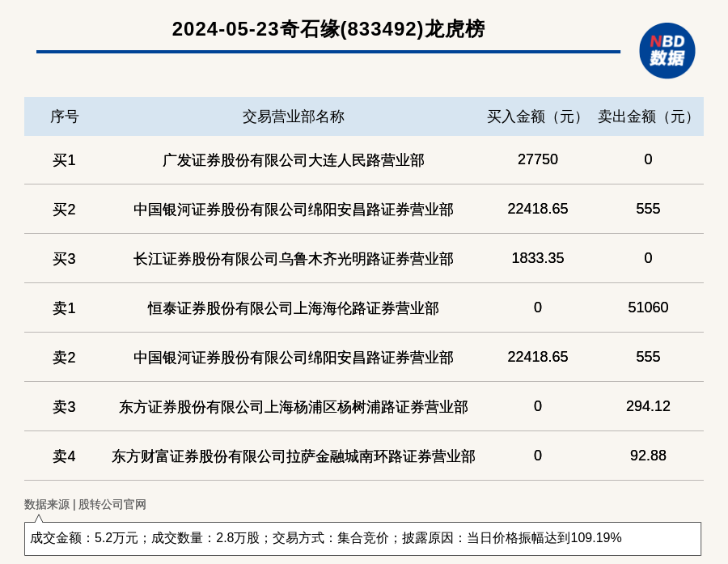Select 长江证券股份有限公司乌鲁木齐光明路证券营业部
Viewport: 728px width, 564px height.
coord(293,259)
